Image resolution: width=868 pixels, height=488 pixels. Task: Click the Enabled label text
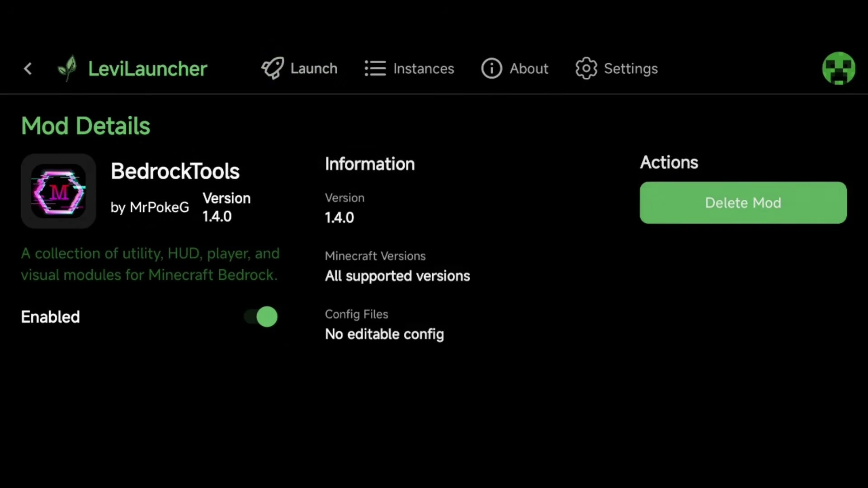click(x=51, y=317)
